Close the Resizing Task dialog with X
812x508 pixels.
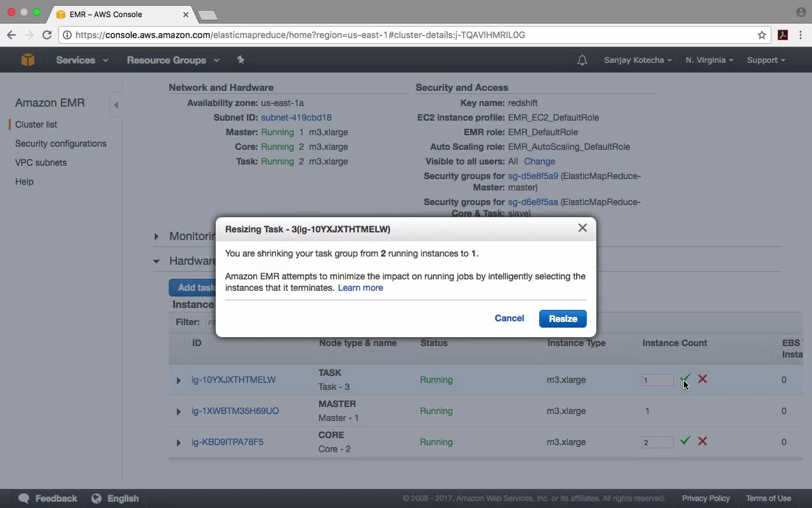tap(582, 227)
